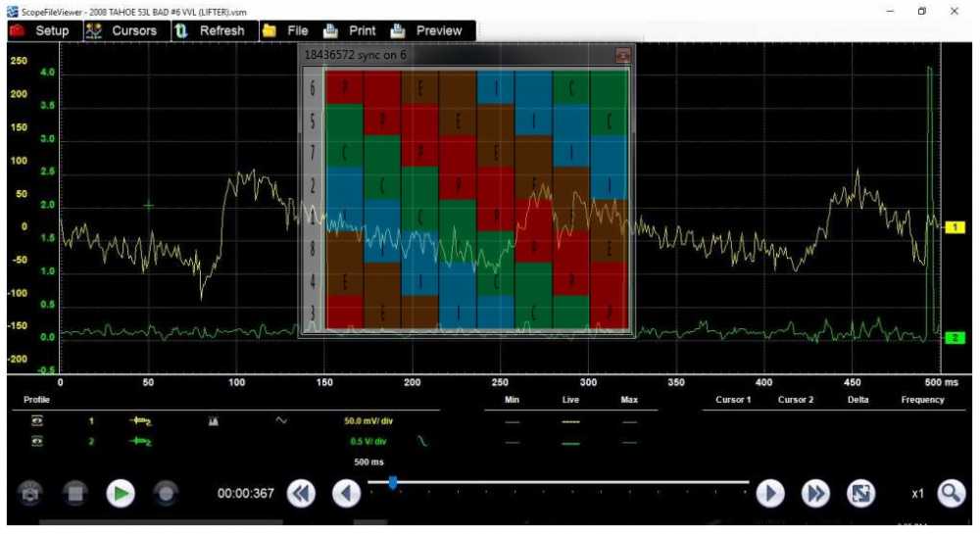980x534 pixels.
Task: Step back one frame using left arrow
Action: coord(346,494)
